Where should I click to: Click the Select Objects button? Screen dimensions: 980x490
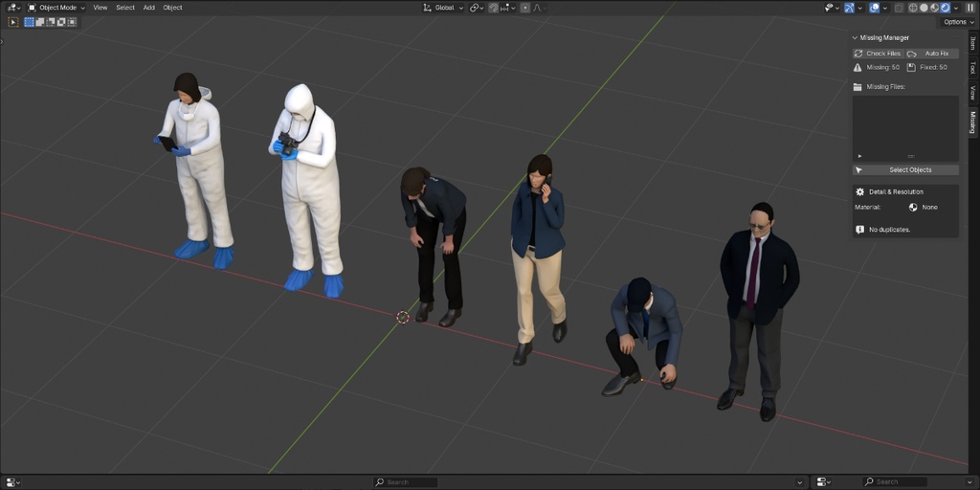[905, 170]
